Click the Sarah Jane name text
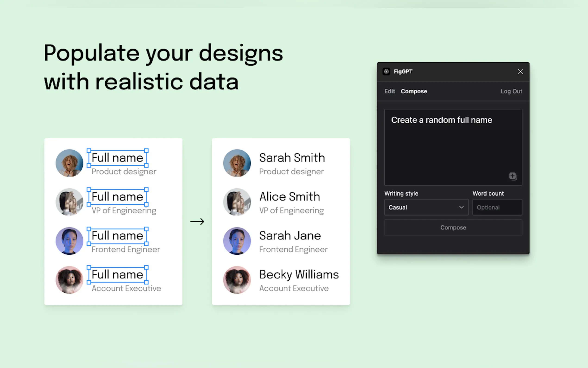Viewport: 588px width, 368px height. point(290,236)
